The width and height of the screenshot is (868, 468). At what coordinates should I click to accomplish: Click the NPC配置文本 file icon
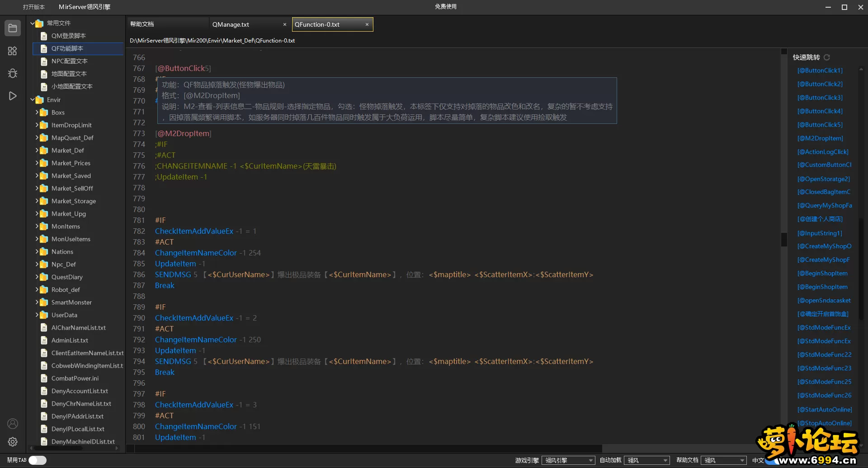[x=44, y=61]
